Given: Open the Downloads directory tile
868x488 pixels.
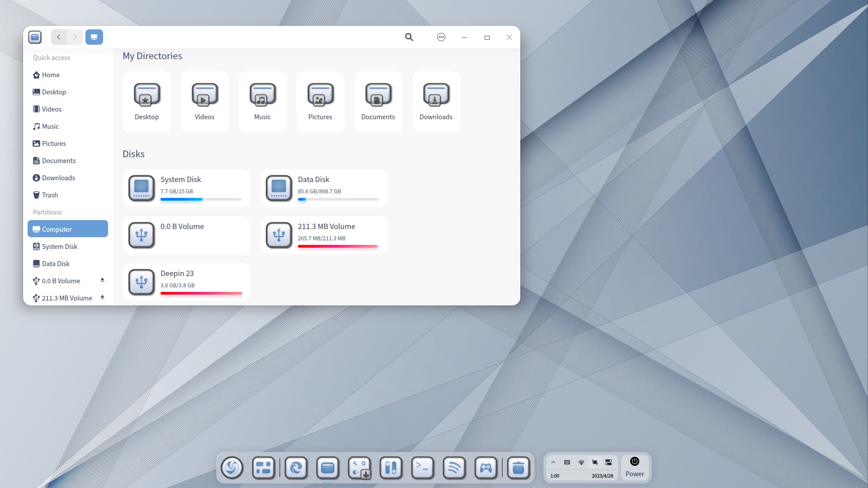Looking at the screenshot, I should pos(436,102).
